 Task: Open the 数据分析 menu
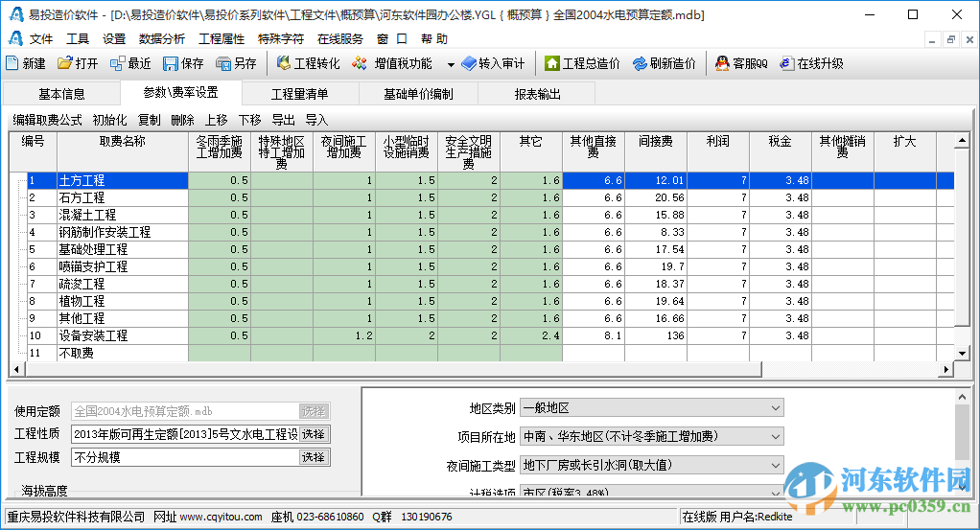click(162, 38)
